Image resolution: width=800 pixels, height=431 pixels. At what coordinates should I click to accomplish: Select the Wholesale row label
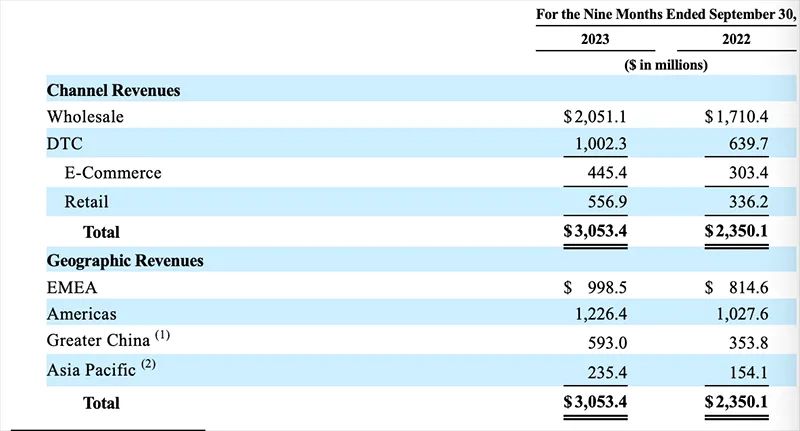[x=85, y=117]
